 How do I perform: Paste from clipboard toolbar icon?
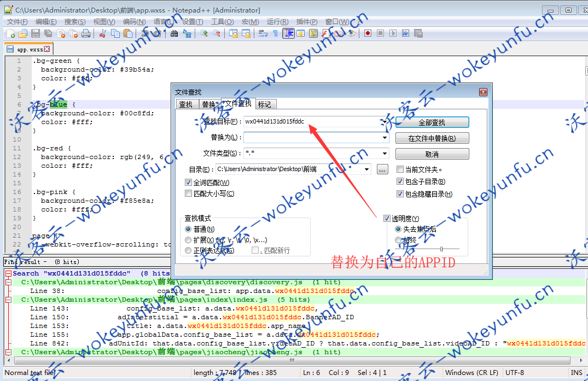pyautogui.click(x=128, y=34)
